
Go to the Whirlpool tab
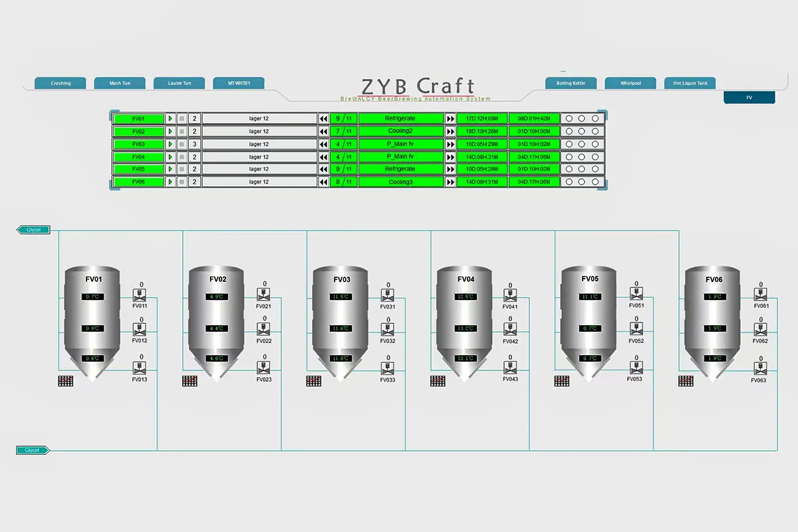630,83
